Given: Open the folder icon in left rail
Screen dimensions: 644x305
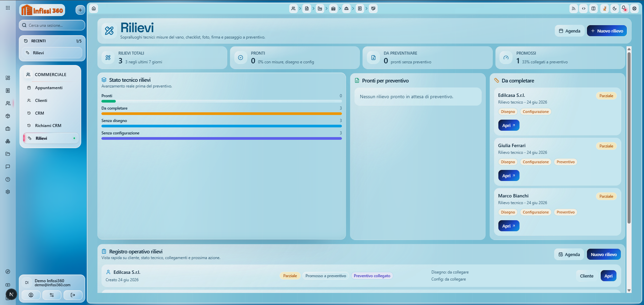Looking at the screenshot, I should [8, 154].
